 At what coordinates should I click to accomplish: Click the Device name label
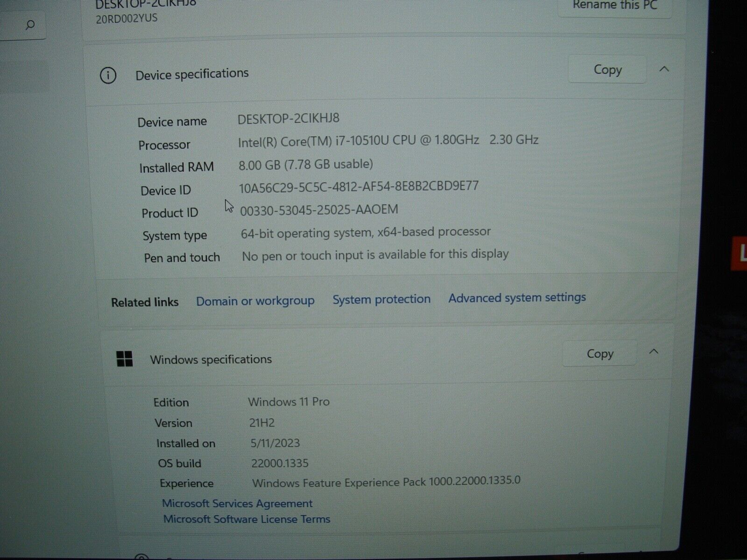coord(172,122)
